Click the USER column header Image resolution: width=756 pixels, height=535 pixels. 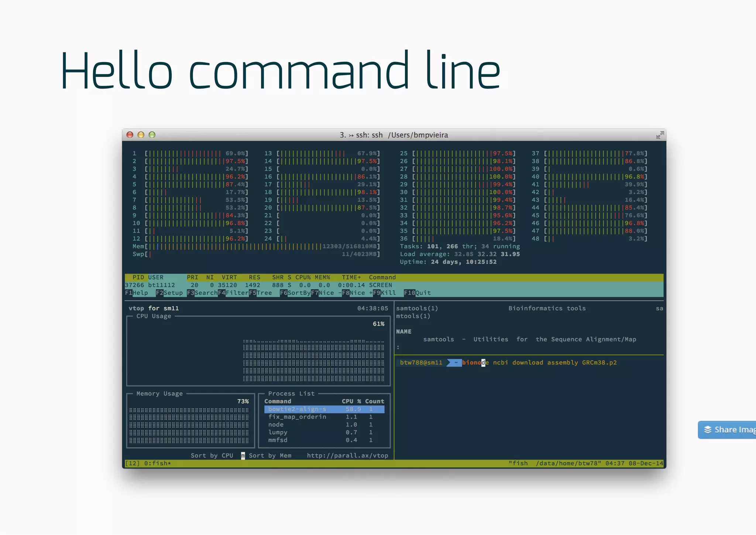(x=156, y=277)
